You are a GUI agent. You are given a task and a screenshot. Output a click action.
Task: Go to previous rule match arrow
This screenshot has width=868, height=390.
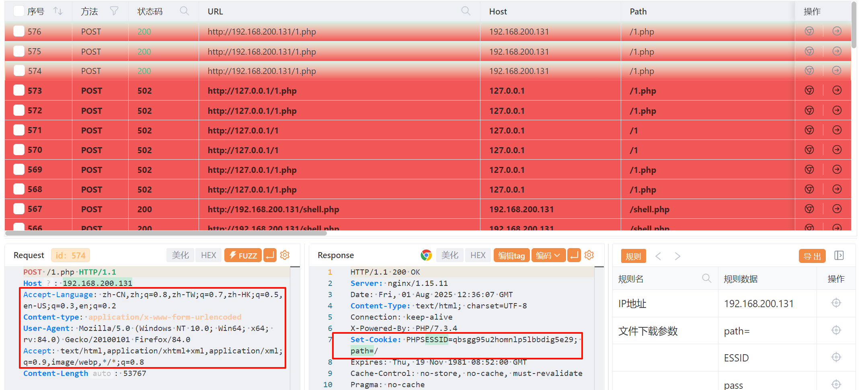(658, 256)
